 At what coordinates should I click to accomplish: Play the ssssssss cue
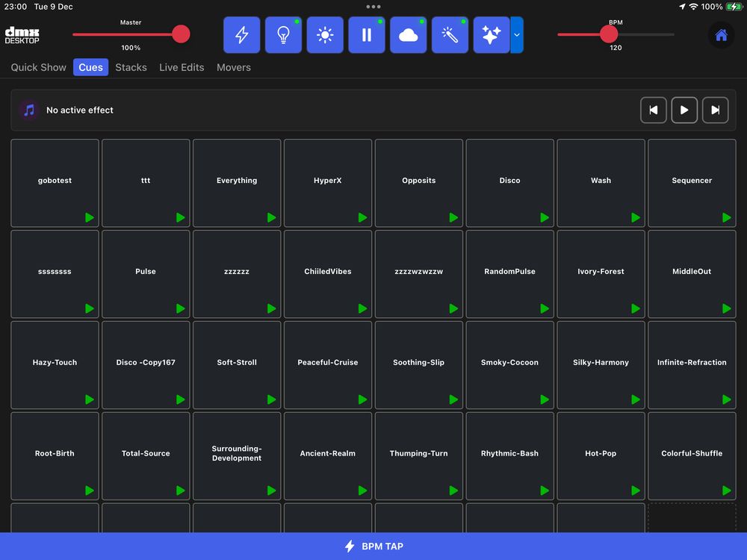pos(90,308)
